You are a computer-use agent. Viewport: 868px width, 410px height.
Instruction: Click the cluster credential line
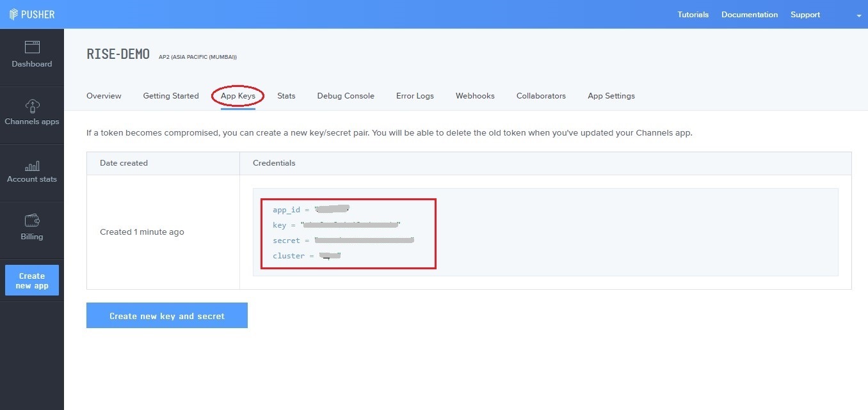(307, 256)
